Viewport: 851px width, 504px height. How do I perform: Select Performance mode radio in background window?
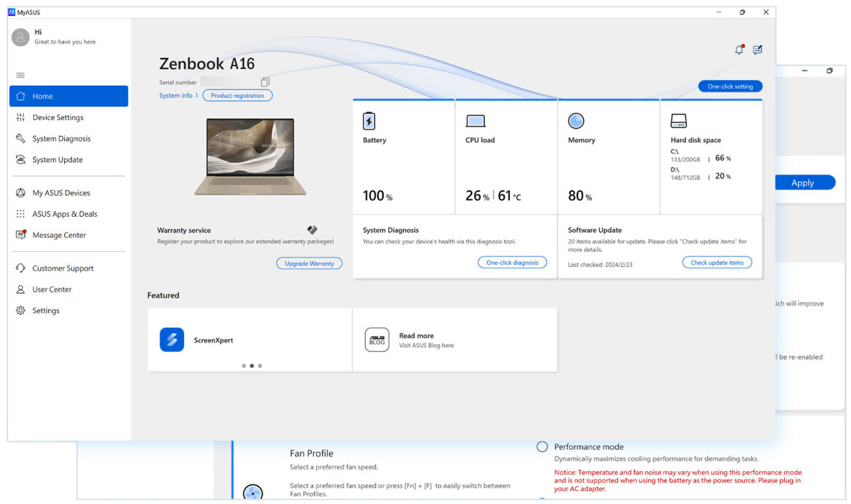click(542, 447)
